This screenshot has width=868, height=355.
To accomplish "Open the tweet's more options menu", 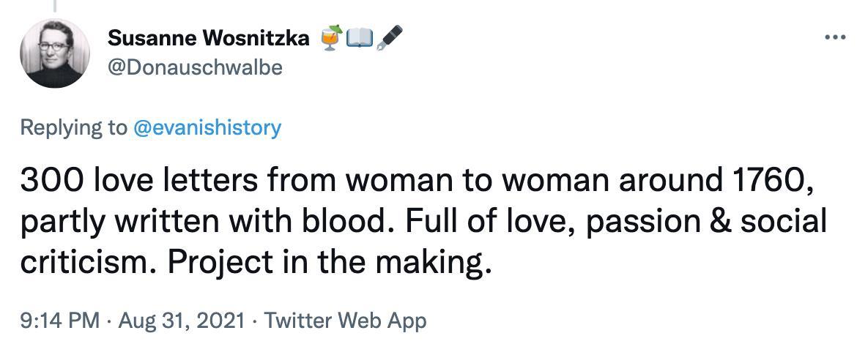I will (x=834, y=37).
